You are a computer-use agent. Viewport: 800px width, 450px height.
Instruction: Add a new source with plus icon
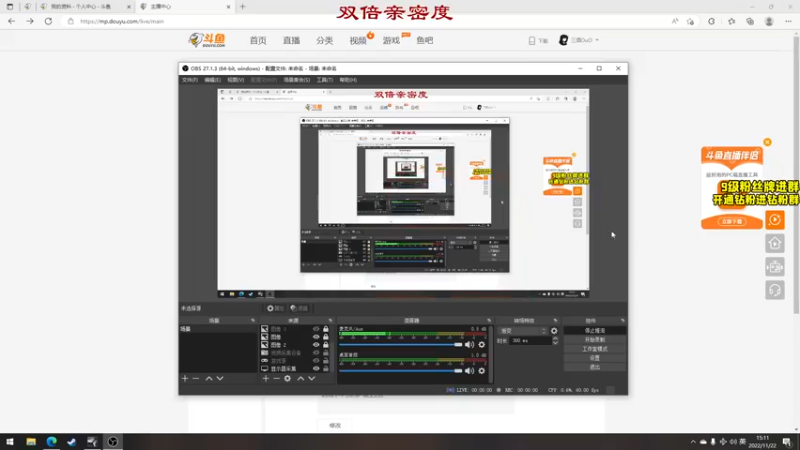(266, 379)
